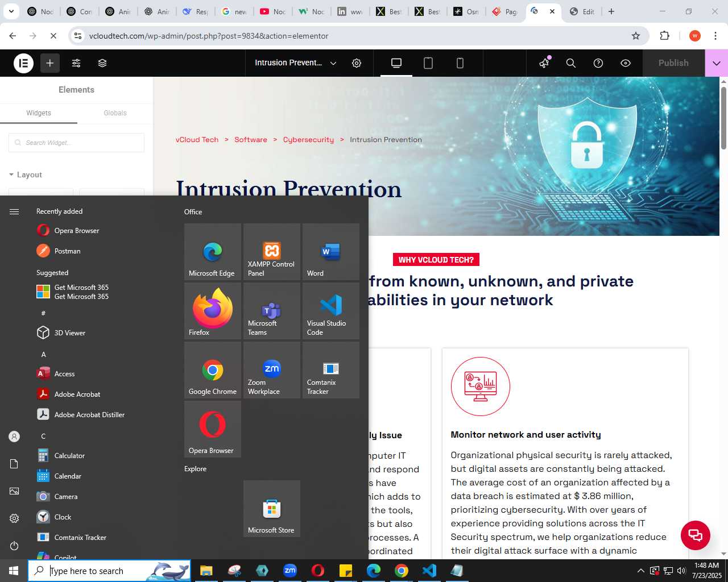Open Chrome three-dot menu
This screenshot has width=728, height=582.
tap(715, 36)
